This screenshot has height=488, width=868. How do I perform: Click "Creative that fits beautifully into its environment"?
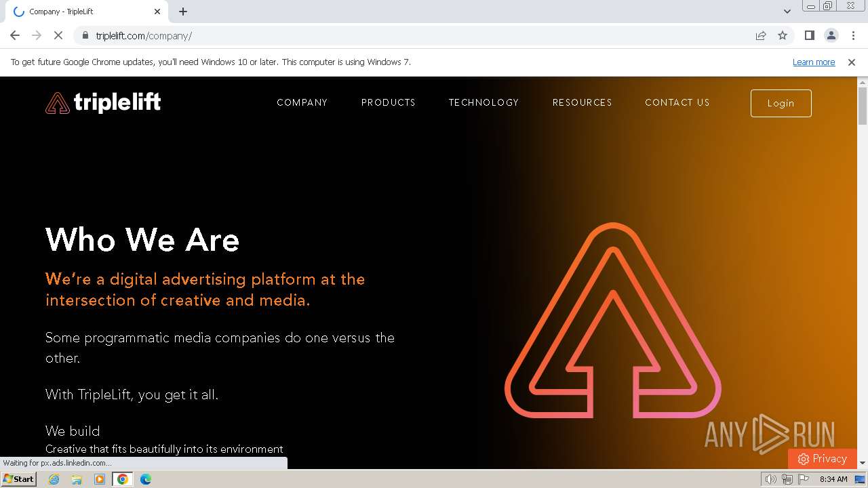[x=164, y=449]
